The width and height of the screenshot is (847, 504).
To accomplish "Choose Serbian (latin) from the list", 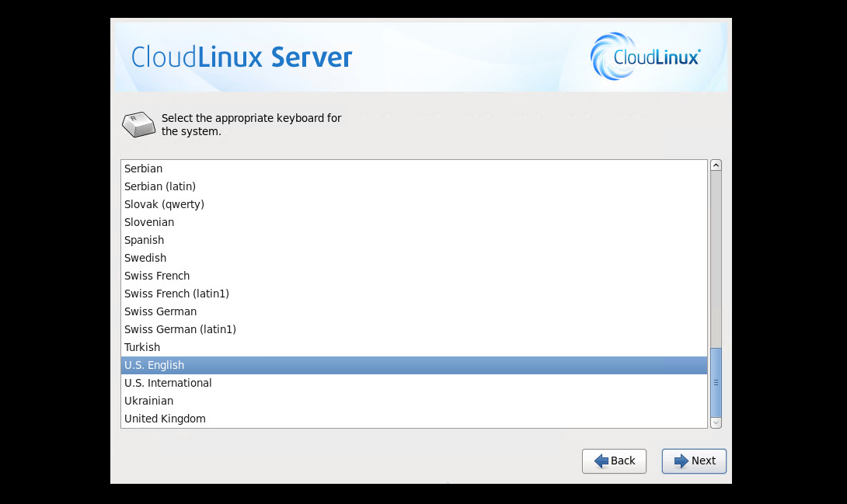I will pos(160,186).
